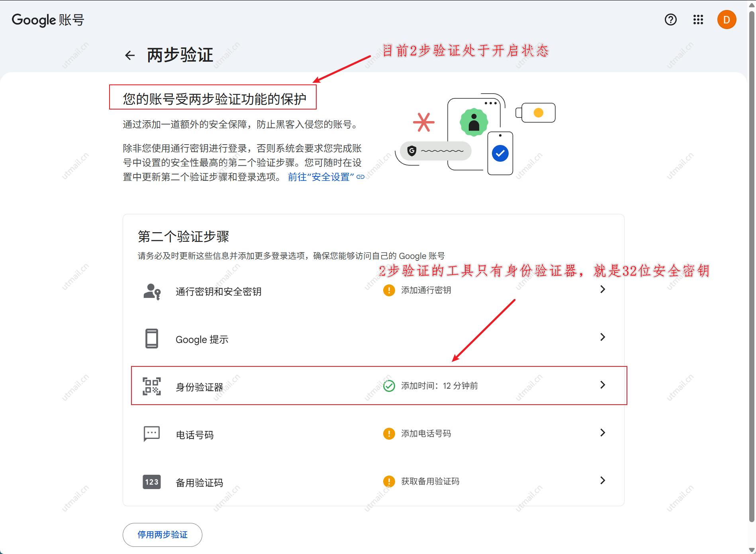Viewport: 756px width, 554px height.
Task: Expand the Google 提示 row chevron
Action: (x=603, y=337)
